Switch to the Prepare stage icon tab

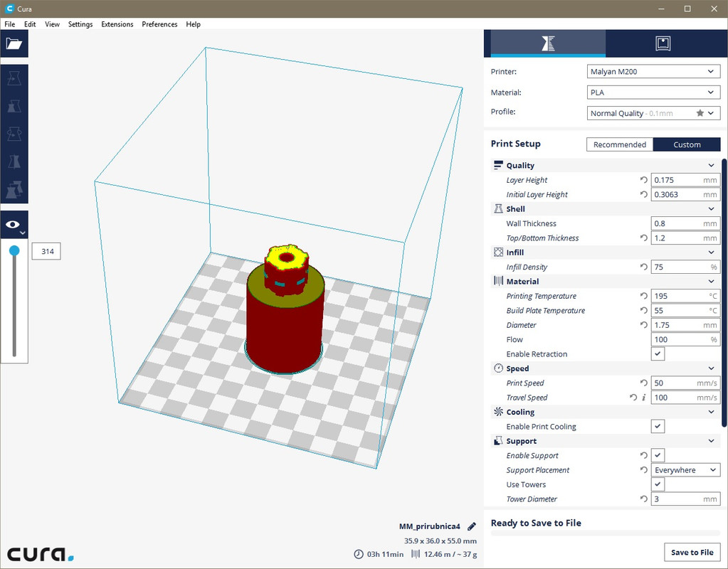click(548, 43)
